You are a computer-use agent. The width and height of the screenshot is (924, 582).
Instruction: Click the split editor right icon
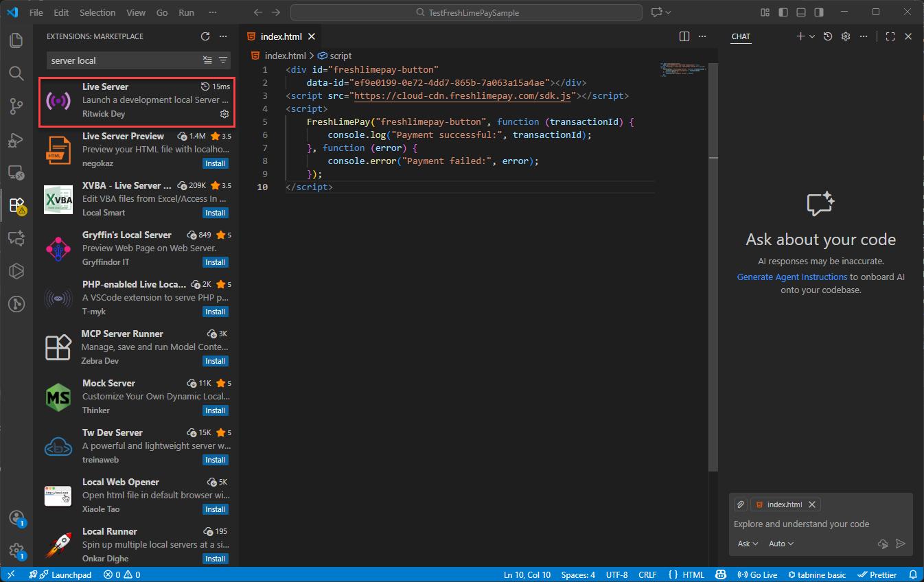(684, 36)
